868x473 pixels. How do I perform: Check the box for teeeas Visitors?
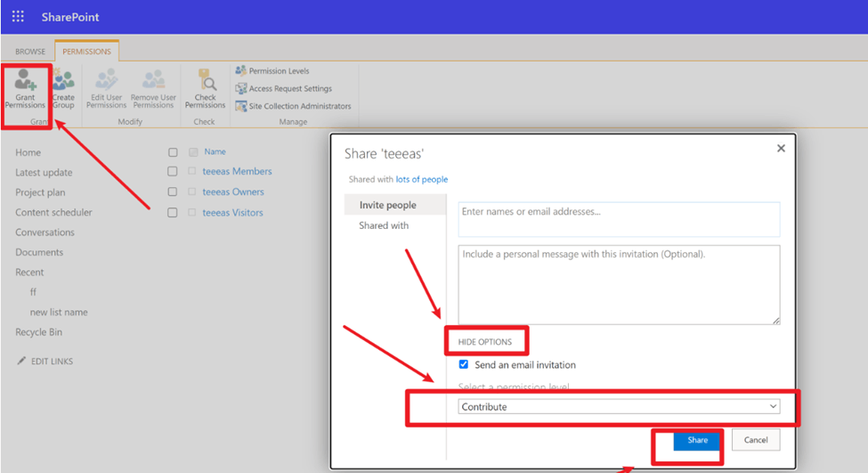tap(172, 213)
